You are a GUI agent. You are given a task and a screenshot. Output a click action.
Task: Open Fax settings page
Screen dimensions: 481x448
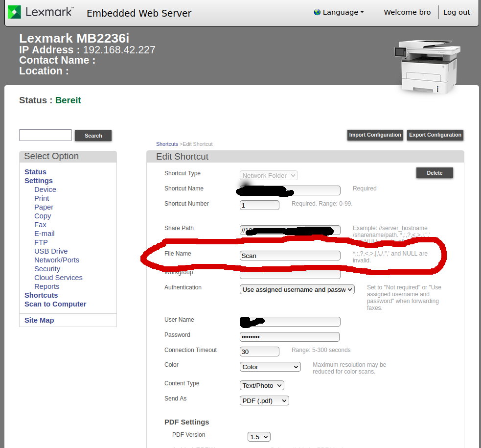[40, 225]
